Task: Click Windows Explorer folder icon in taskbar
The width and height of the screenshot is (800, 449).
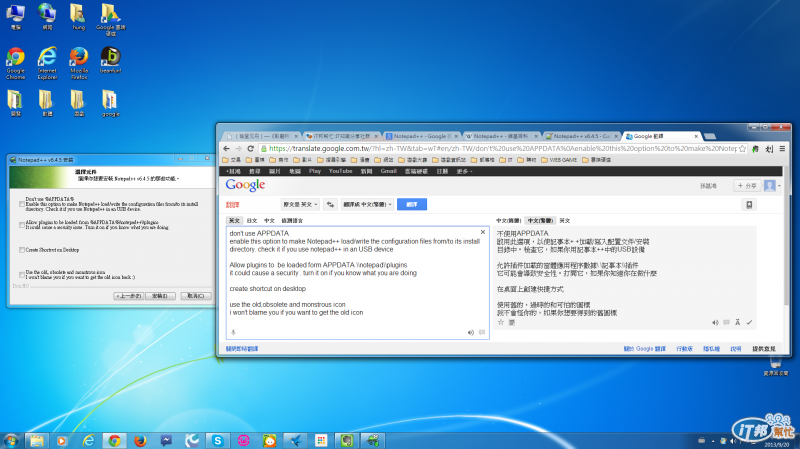Action: coord(36,440)
